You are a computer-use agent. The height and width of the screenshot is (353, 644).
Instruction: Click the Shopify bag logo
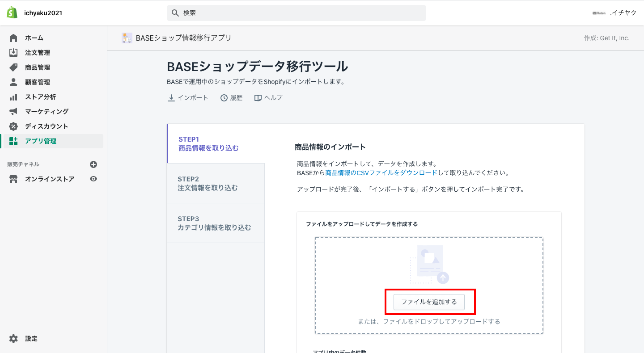click(x=12, y=13)
